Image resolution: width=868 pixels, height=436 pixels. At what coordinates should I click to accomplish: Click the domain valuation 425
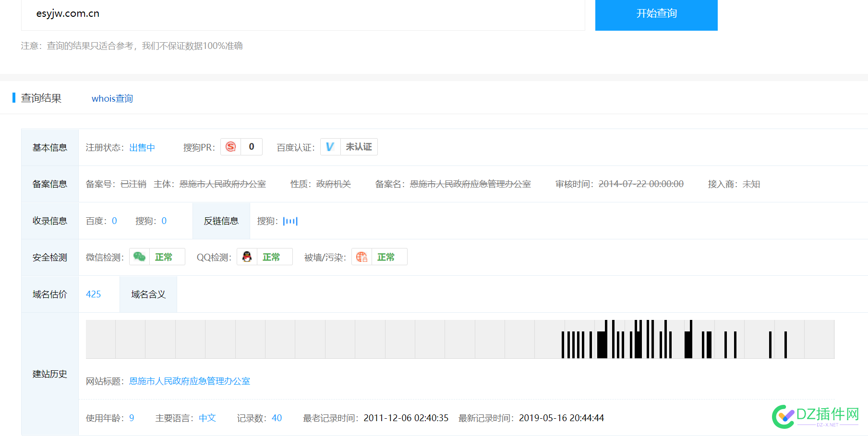[x=94, y=294]
